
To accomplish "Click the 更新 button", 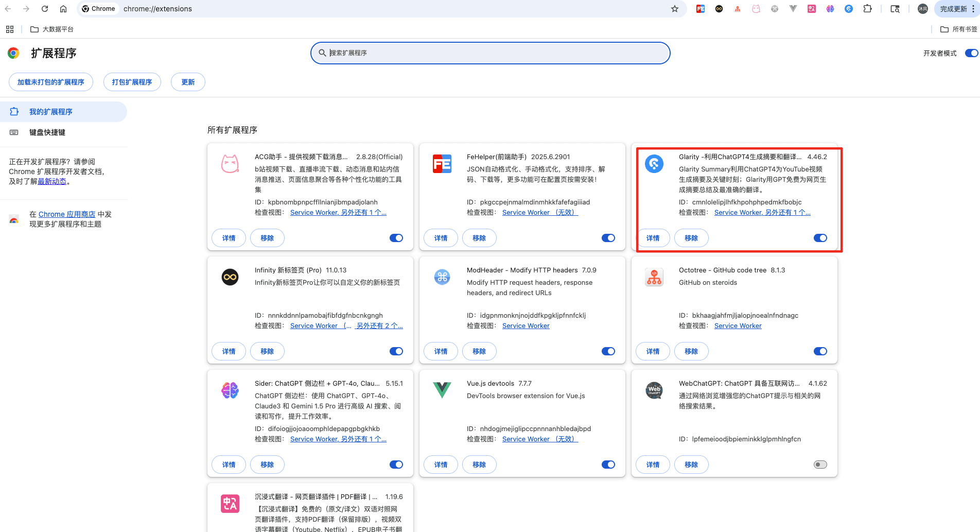I will click(x=188, y=82).
